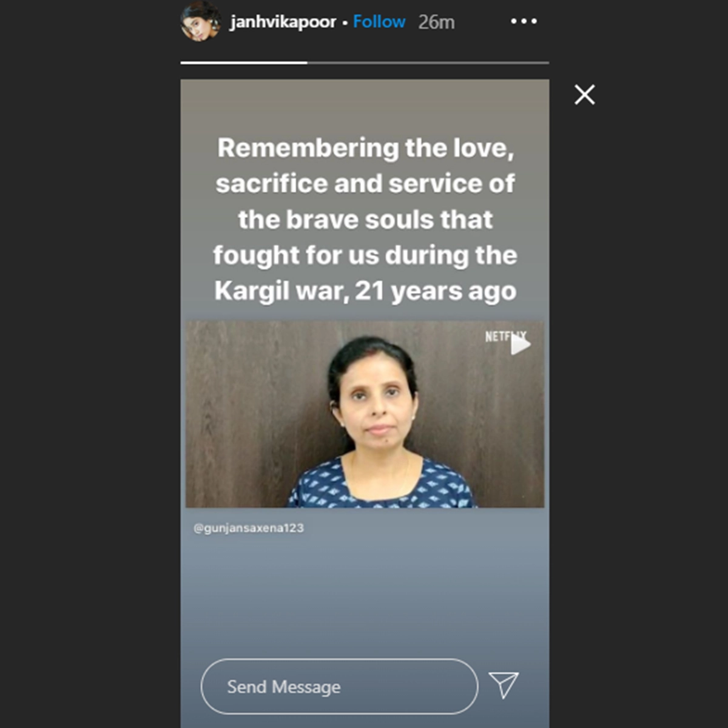This screenshot has height=728, width=728.
Task: Open the three-dot more options menu
Action: point(524,21)
